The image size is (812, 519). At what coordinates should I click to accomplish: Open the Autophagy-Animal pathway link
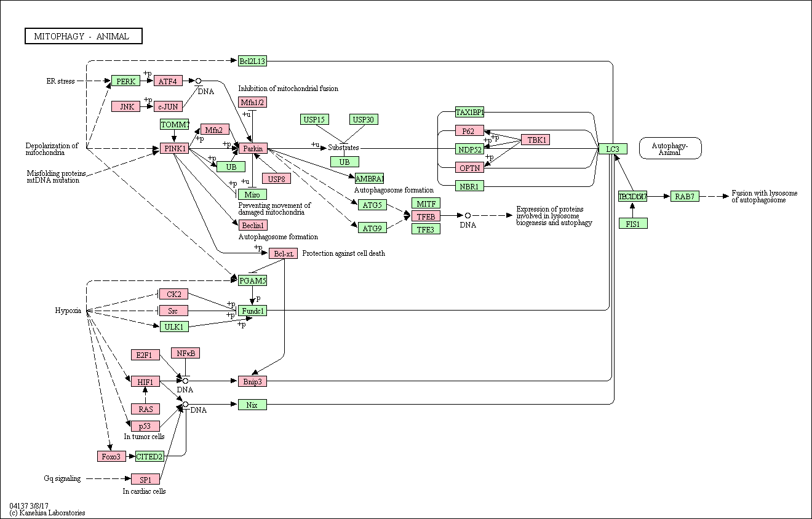671,148
